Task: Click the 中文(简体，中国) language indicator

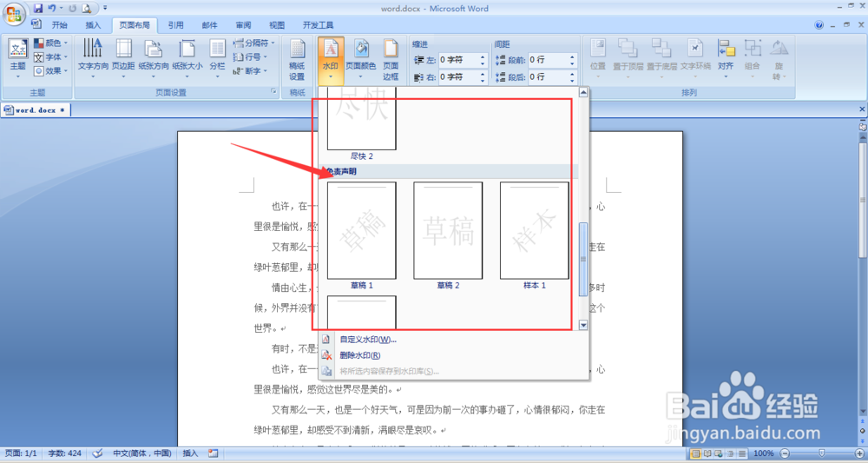Action: (141, 453)
